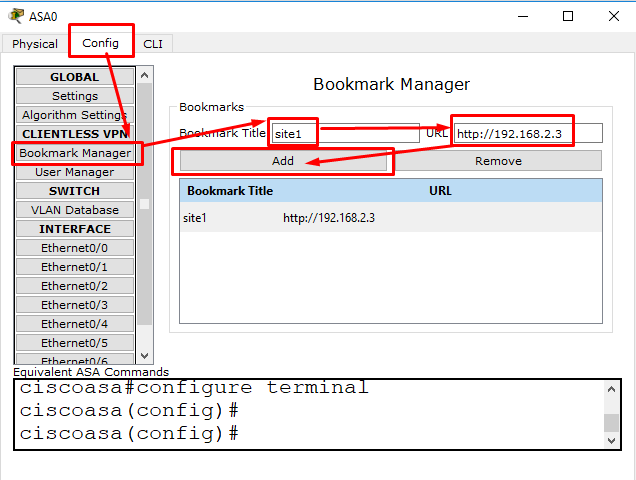The width and height of the screenshot is (636, 480).
Task: Click ASA commands scroll down arrow
Action: 612,441
